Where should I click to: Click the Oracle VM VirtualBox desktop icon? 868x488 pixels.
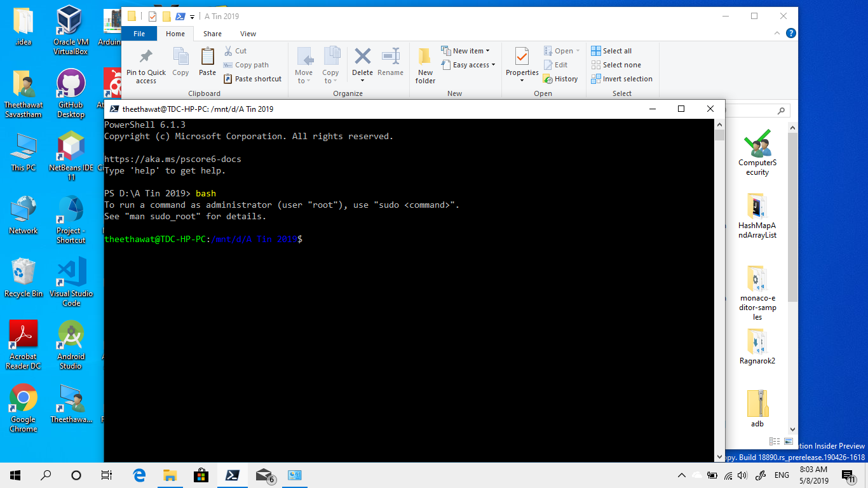[x=71, y=30]
